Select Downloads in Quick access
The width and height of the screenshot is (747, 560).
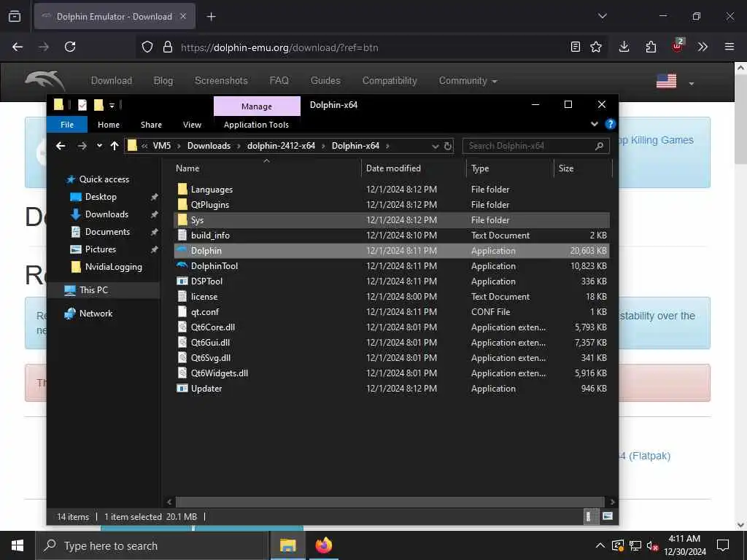[107, 214]
